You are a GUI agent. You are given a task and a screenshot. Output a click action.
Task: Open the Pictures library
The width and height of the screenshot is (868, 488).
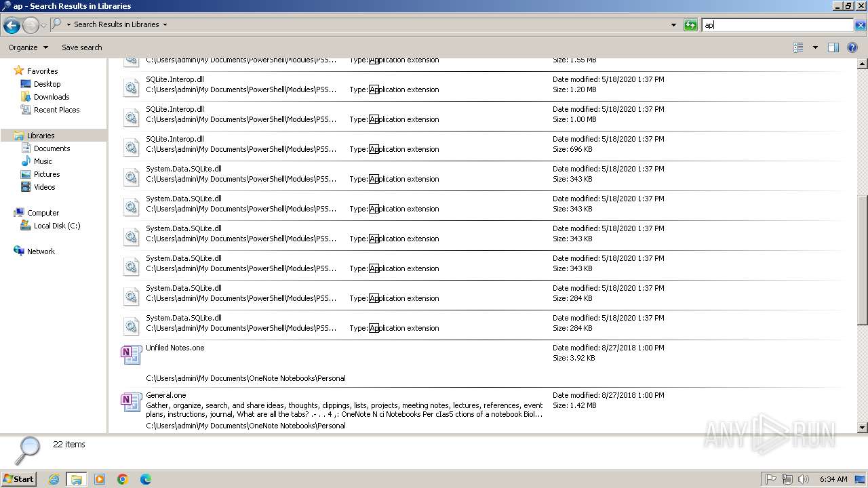pyautogui.click(x=47, y=174)
